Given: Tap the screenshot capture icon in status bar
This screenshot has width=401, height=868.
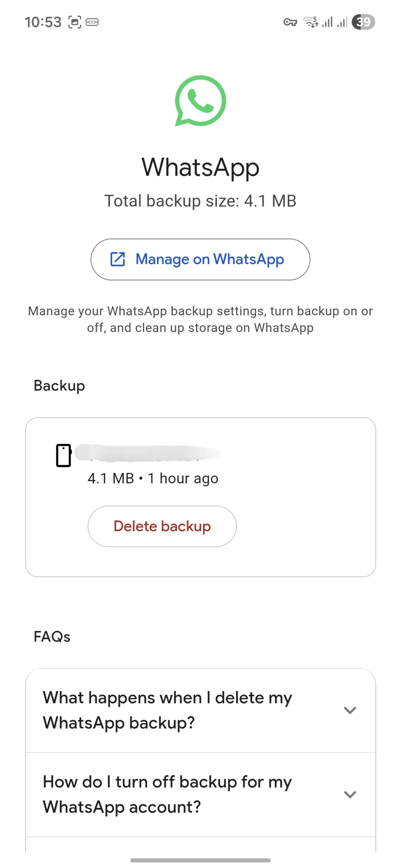Looking at the screenshot, I should (x=75, y=22).
